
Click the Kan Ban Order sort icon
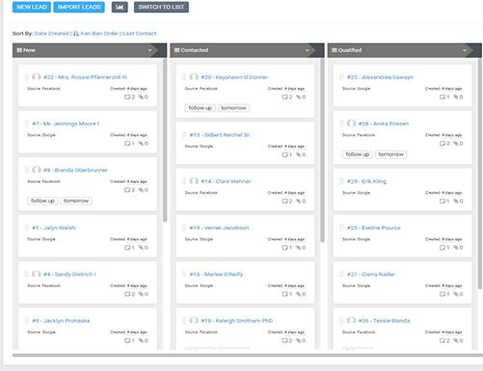(76, 33)
